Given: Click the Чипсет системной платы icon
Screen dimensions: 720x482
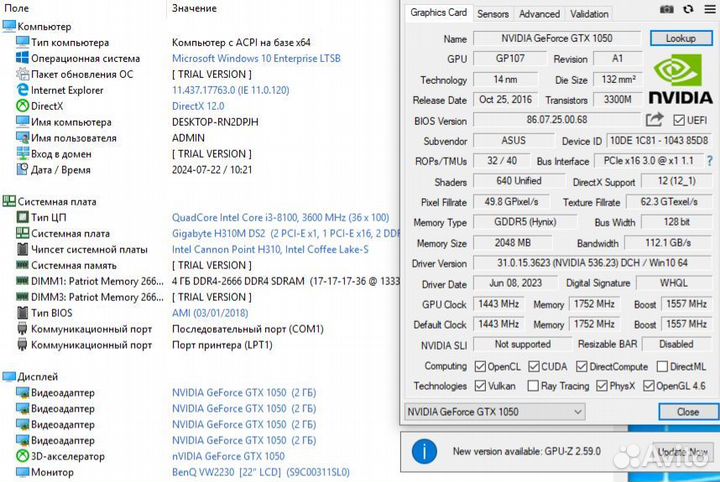Looking at the screenshot, I should [x=22, y=249].
